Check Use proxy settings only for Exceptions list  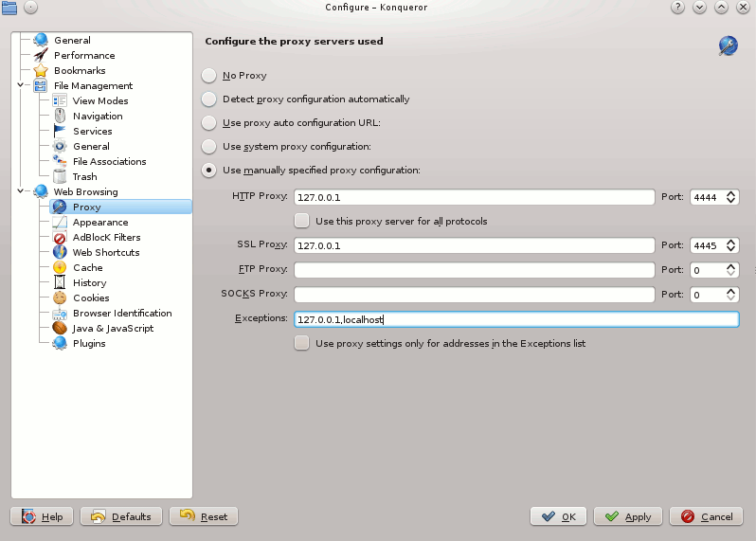[302, 343]
